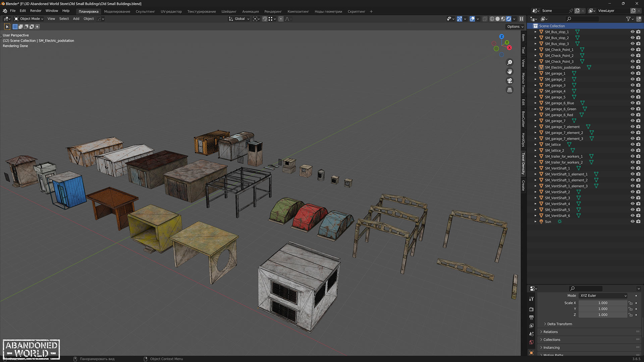The height and width of the screenshot is (362, 644).
Task: Hide the Sun light with eye icon
Action: coord(632,222)
